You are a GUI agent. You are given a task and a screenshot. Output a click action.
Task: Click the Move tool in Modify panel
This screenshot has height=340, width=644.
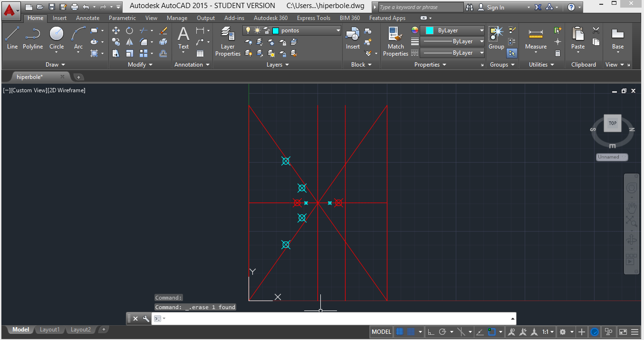[116, 30]
